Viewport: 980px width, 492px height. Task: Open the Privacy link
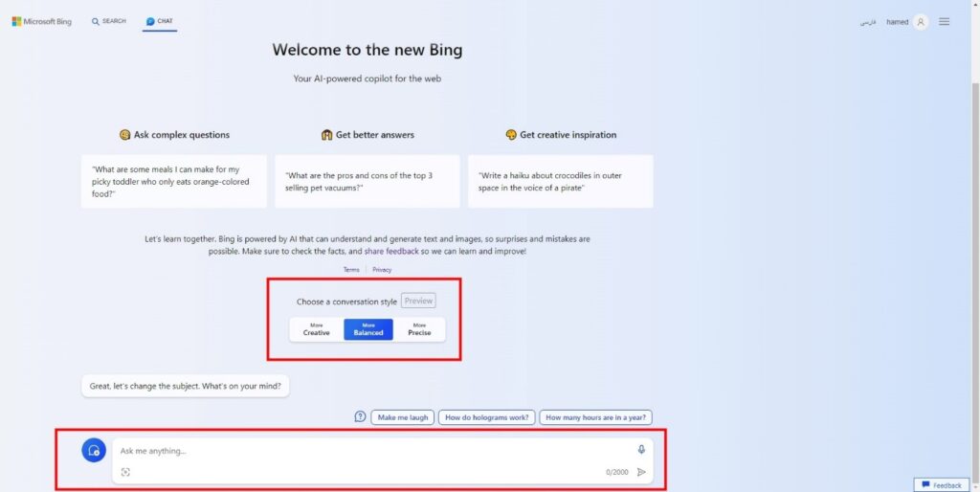tap(382, 270)
